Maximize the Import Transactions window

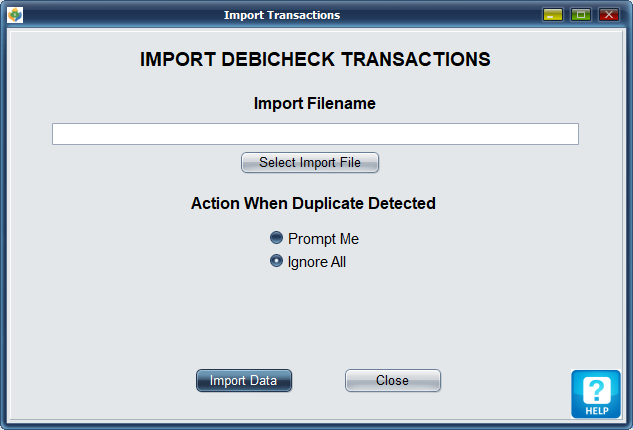point(580,15)
